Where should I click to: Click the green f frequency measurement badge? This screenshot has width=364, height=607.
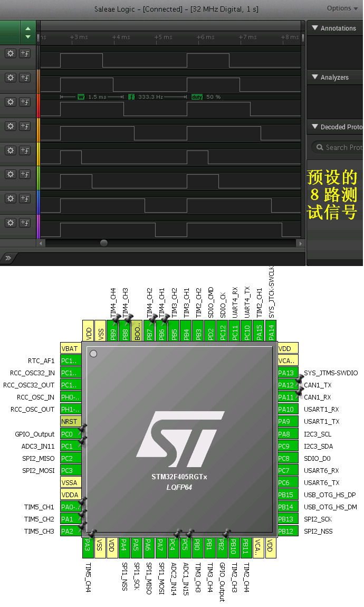[131, 97]
